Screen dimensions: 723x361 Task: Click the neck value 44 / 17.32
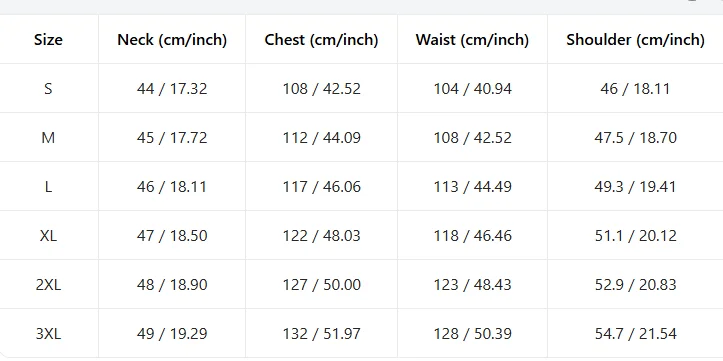(x=172, y=89)
